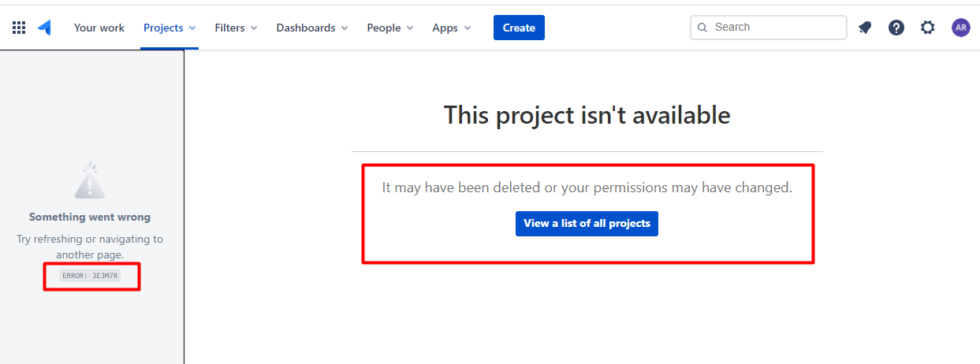
Task: Open the help question mark icon
Action: coord(896,28)
